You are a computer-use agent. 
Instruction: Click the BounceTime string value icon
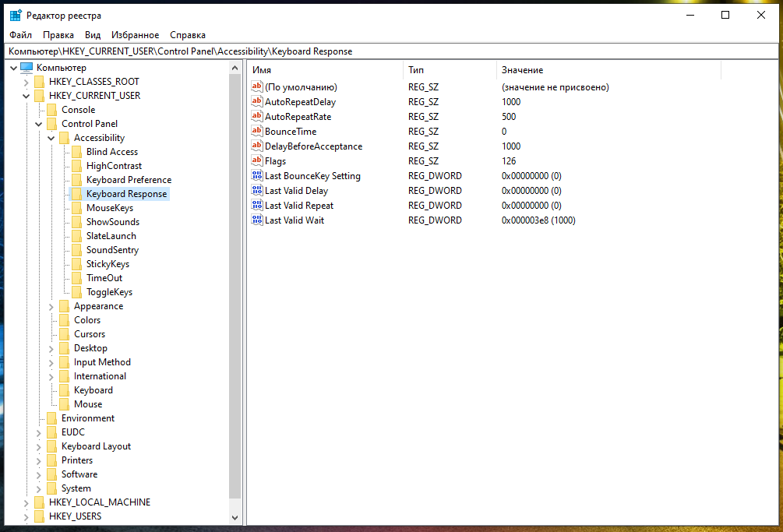(x=256, y=132)
